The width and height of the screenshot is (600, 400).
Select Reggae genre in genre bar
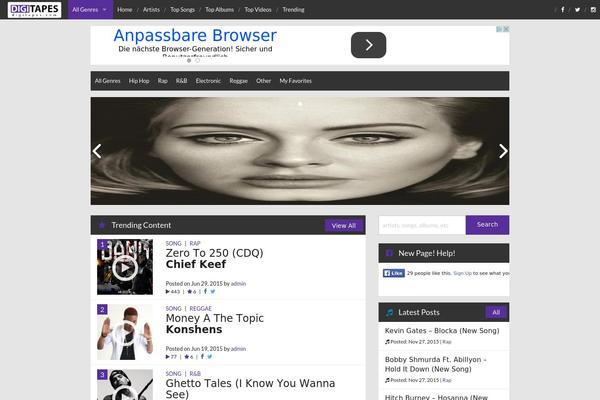click(238, 81)
